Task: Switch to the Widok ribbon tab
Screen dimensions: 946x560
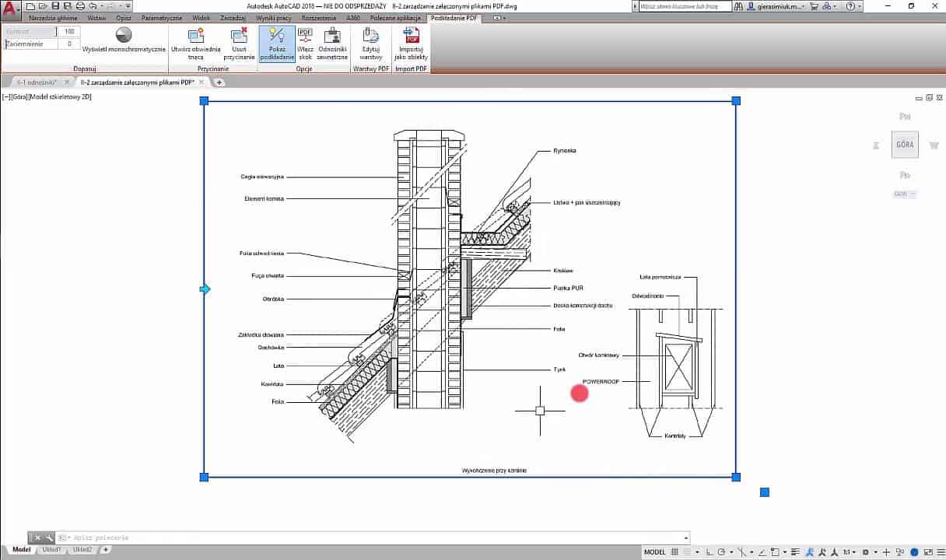Action: click(x=201, y=18)
